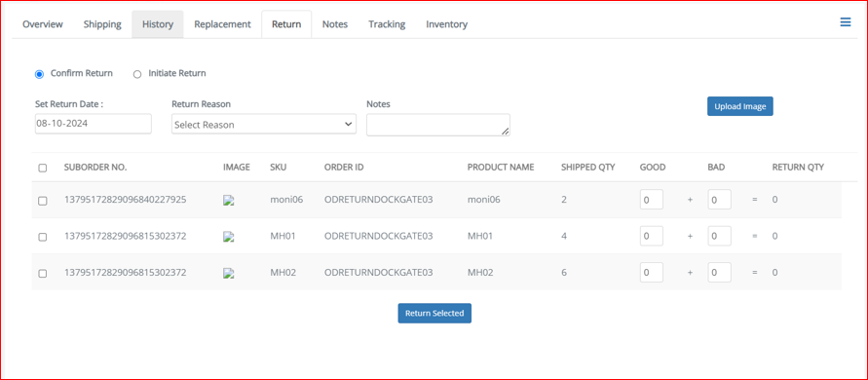868x380 pixels.
Task: Focus the BAD quantity field for moni06
Action: pyautogui.click(x=720, y=200)
